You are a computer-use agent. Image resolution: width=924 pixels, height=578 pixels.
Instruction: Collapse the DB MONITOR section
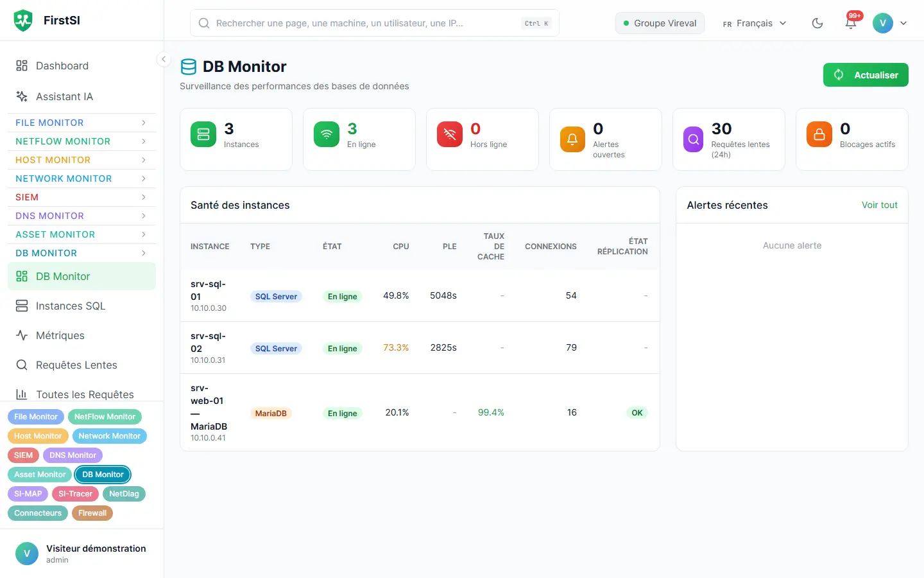tap(81, 253)
